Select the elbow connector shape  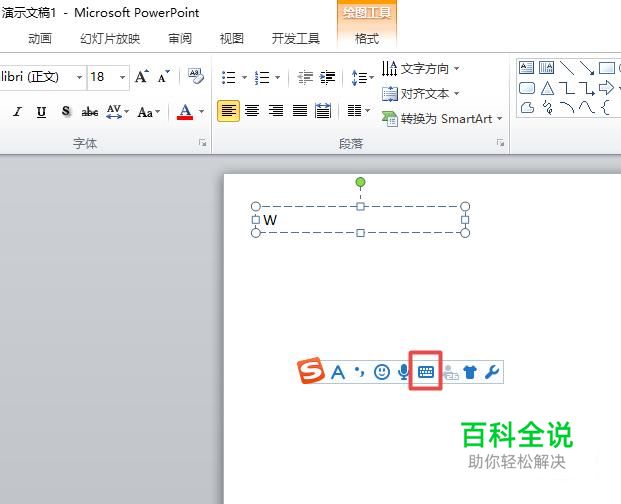pyautogui.click(x=567, y=88)
